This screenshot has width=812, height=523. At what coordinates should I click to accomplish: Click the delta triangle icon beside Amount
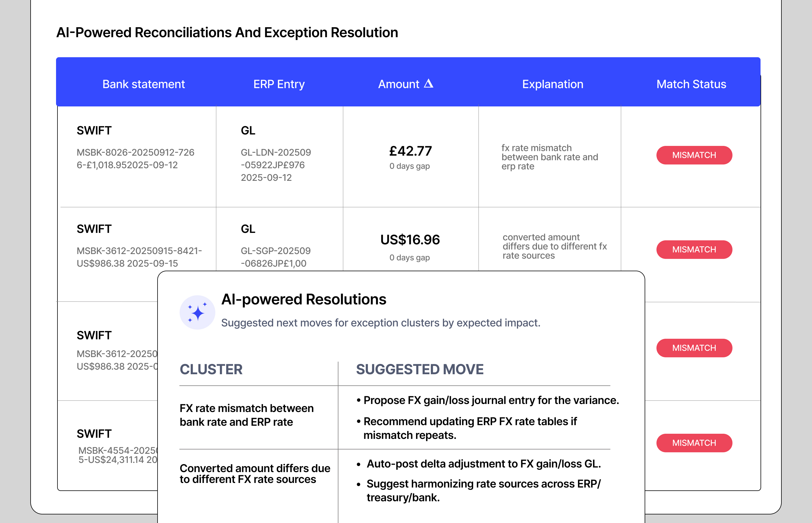[429, 84]
